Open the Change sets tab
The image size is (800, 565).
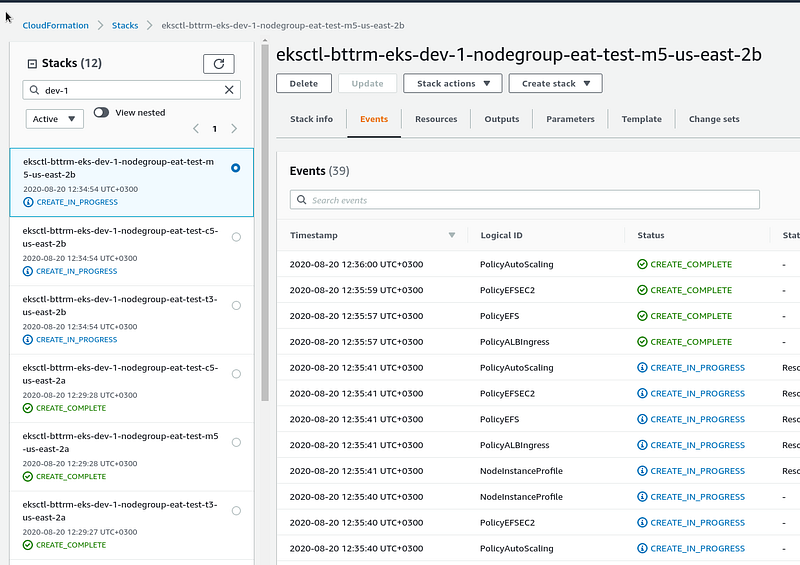coord(714,119)
